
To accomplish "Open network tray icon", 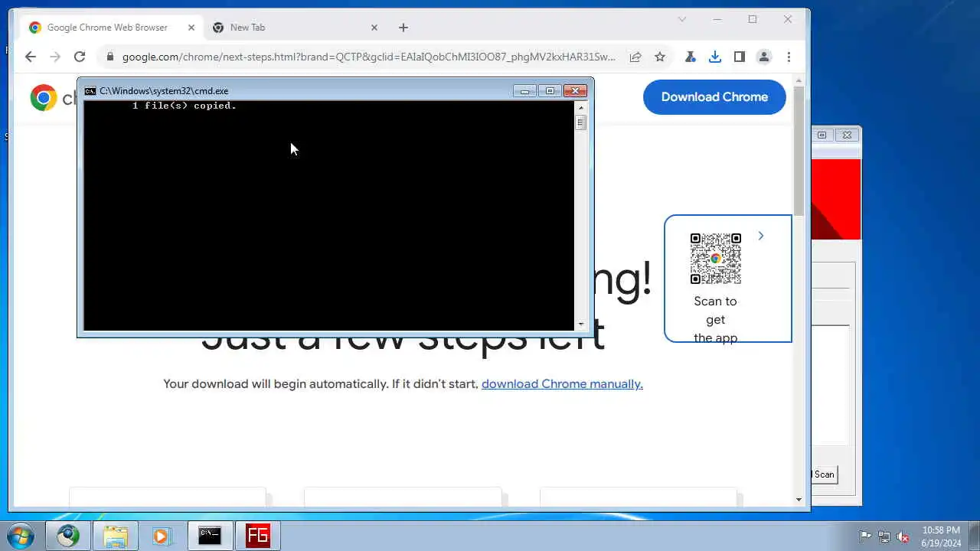I will [884, 536].
